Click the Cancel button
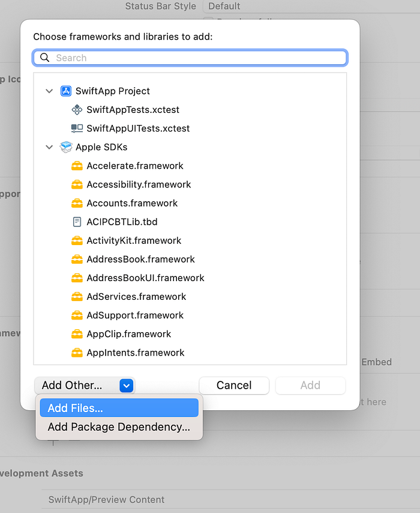 (x=234, y=386)
